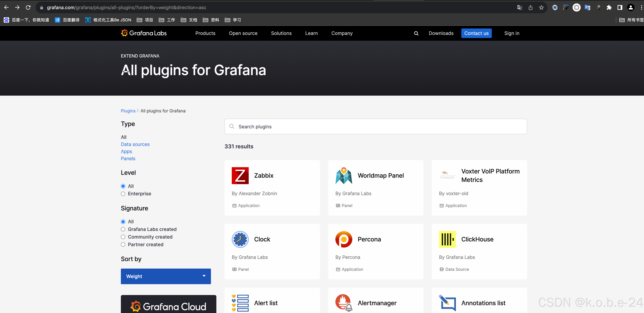Viewport: 644px width, 313px height.
Task: Select Grafana Labs created signature
Action: point(123,229)
